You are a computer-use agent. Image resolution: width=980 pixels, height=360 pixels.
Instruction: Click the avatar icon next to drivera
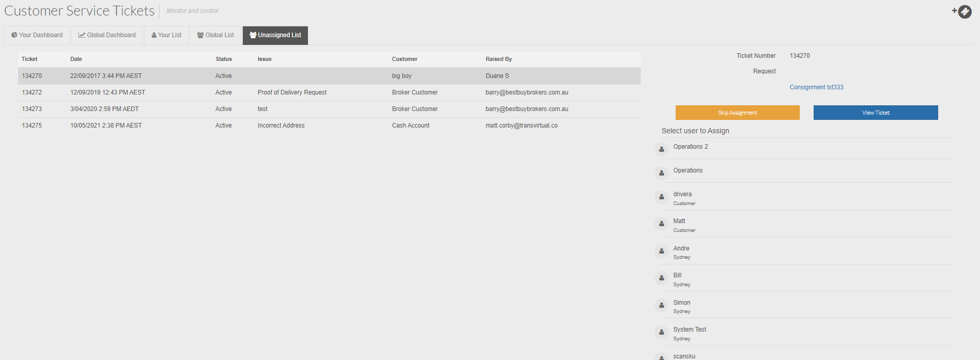click(x=661, y=197)
